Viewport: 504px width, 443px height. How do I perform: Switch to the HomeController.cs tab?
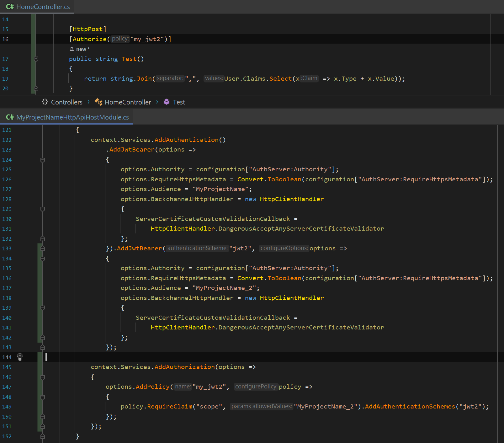43,7
